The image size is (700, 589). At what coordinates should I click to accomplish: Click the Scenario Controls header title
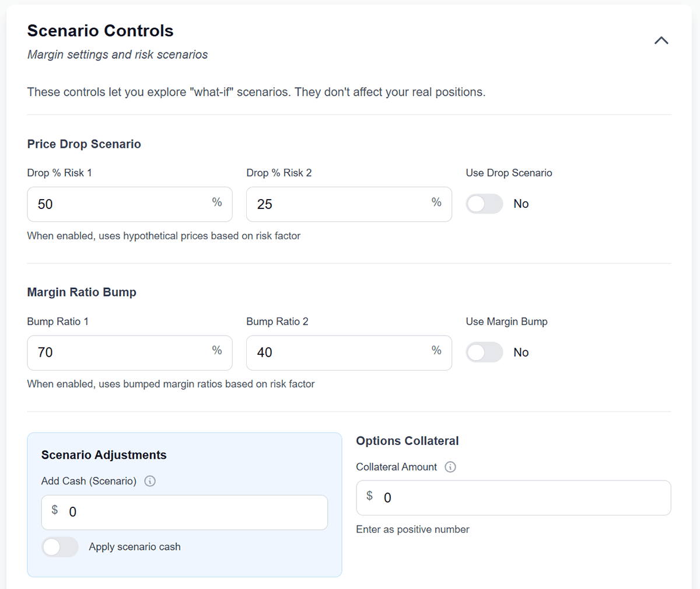(x=100, y=31)
